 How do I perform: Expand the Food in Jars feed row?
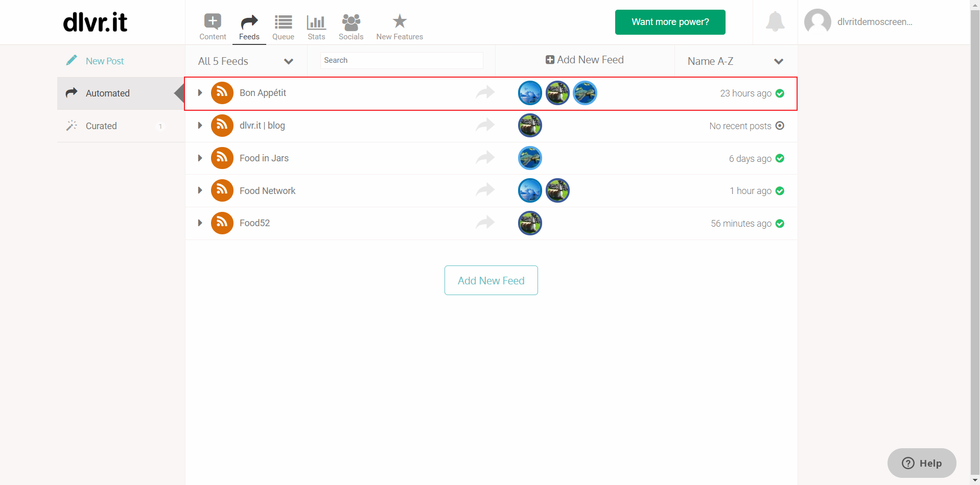[200, 158]
